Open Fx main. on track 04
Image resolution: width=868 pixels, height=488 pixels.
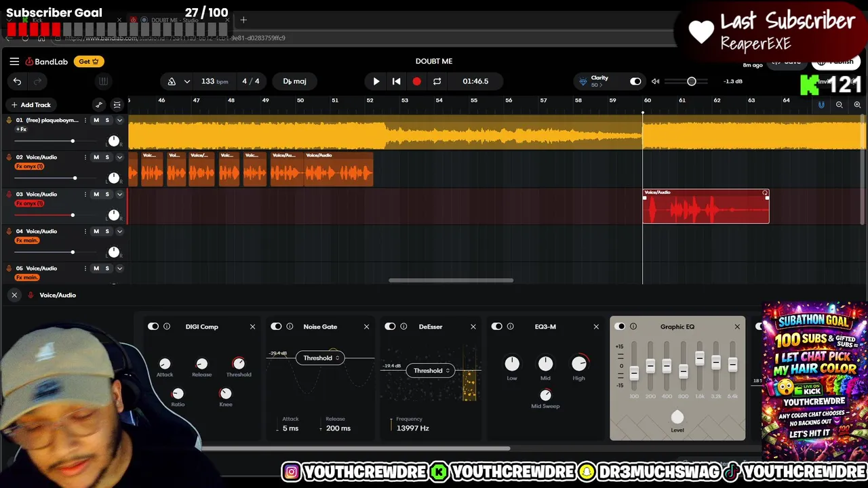[x=27, y=241]
